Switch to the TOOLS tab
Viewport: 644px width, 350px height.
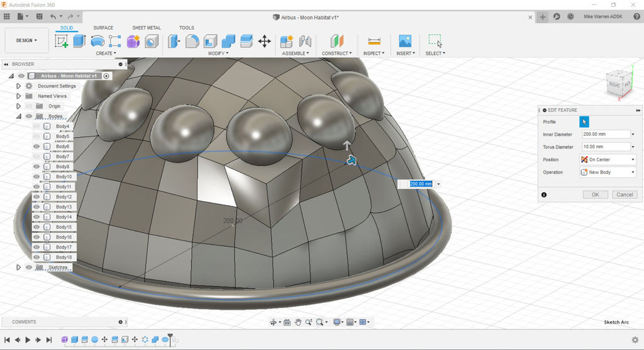(x=186, y=28)
